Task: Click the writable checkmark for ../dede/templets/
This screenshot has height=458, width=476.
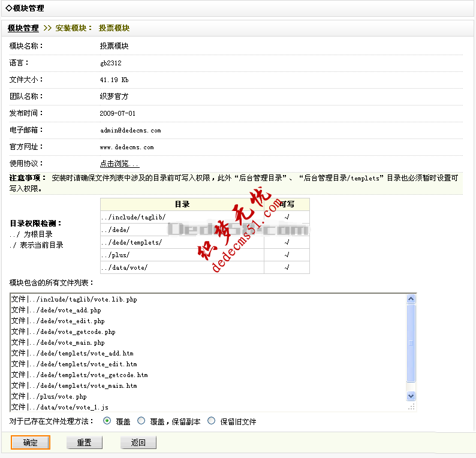Action: click(287, 242)
